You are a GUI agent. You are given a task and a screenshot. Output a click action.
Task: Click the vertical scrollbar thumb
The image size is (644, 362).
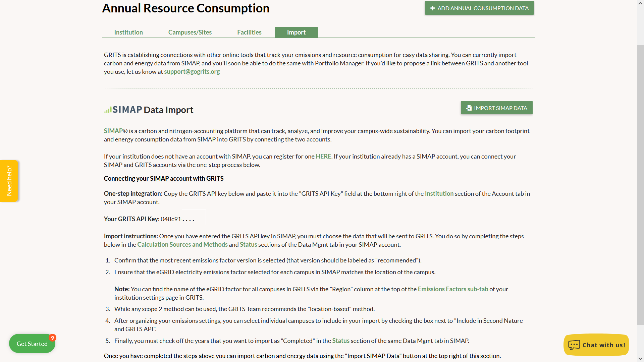click(640, 185)
